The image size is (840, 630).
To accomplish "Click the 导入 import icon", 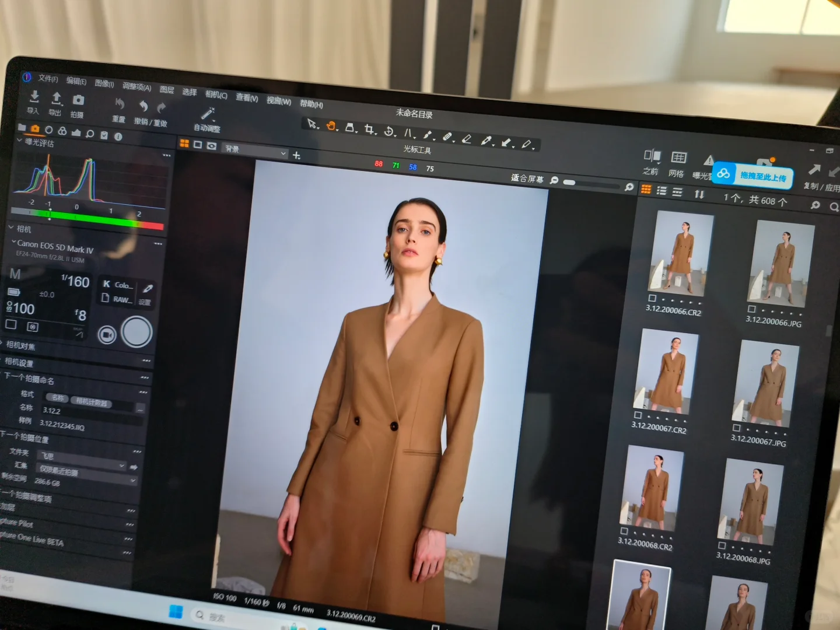I will point(34,96).
